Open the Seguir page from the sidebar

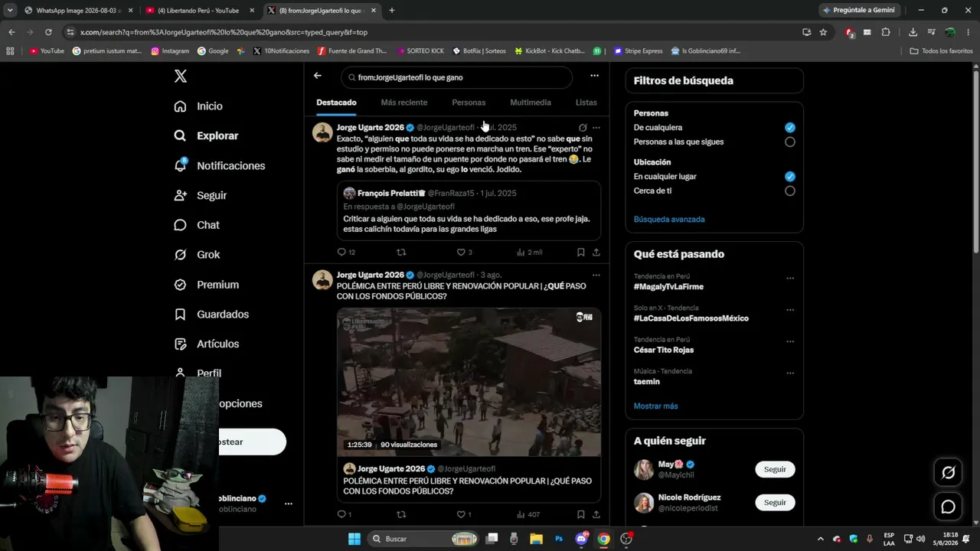point(200,195)
